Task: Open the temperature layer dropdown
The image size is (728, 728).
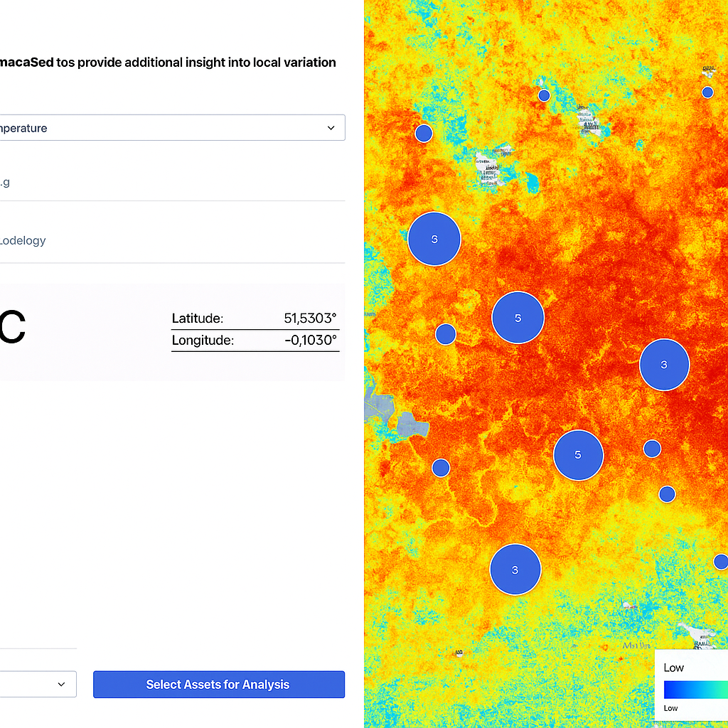Action: click(x=171, y=127)
